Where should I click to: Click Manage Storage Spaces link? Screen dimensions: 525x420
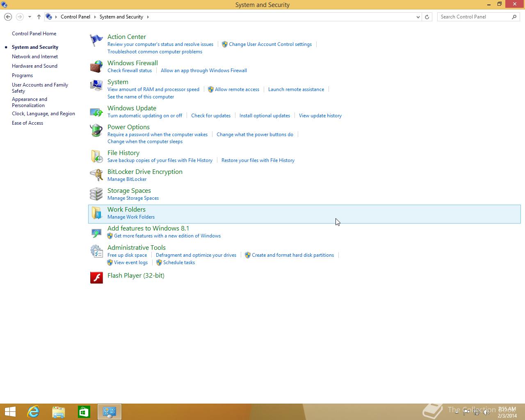pyautogui.click(x=133, y=198)
